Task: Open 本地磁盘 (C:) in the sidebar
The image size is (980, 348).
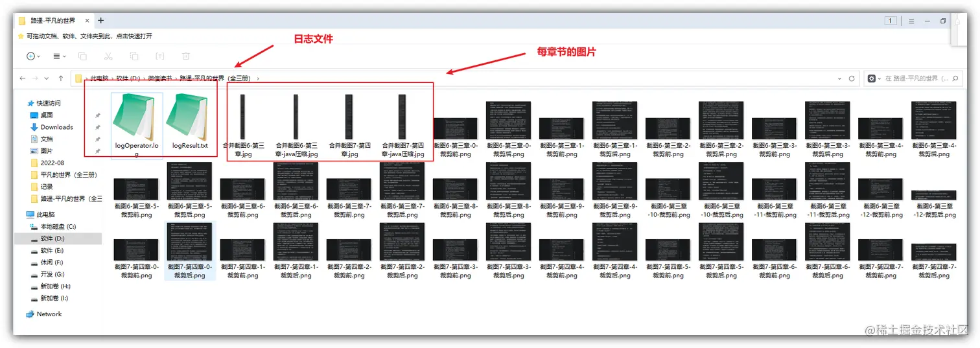Action: (53, 226)
